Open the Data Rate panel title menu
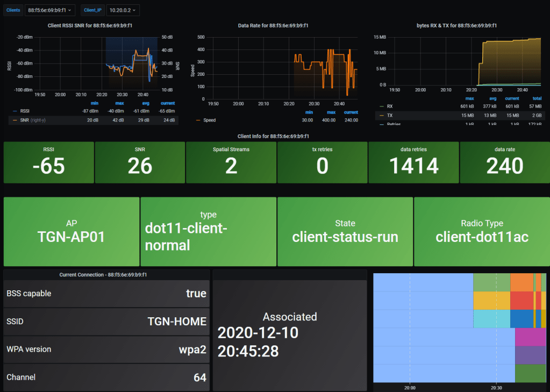Viewport: 550px width, 392px height. click(273, 25)
